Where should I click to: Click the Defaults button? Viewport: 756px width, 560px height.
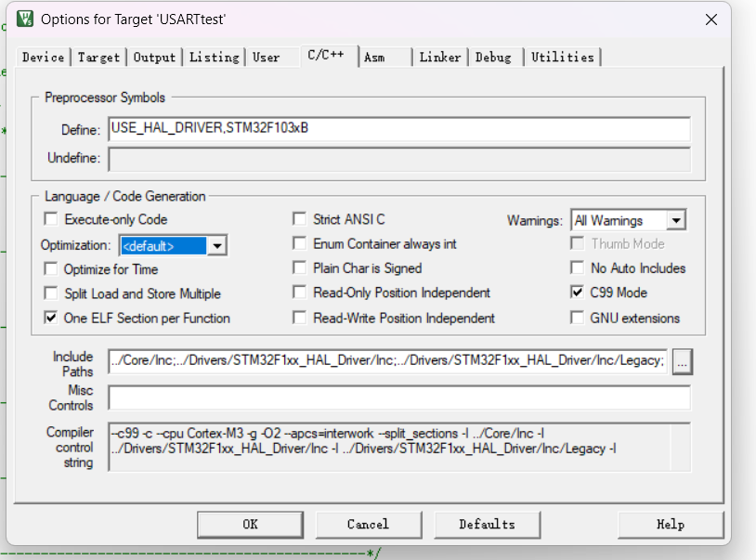click(487, 525)
